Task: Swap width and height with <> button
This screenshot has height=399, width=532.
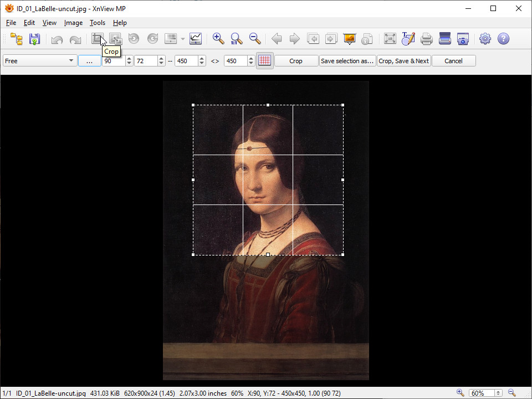Action: [215, 61]
